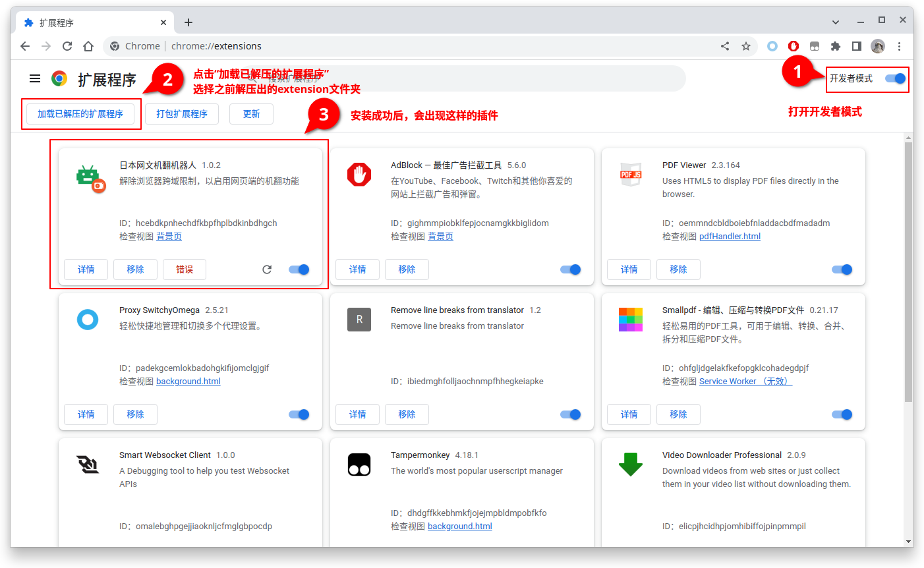Screen dimensions: 924x568
Task: Click the page vertical scrollbar thumb
Action: click(x=909, y=271)
